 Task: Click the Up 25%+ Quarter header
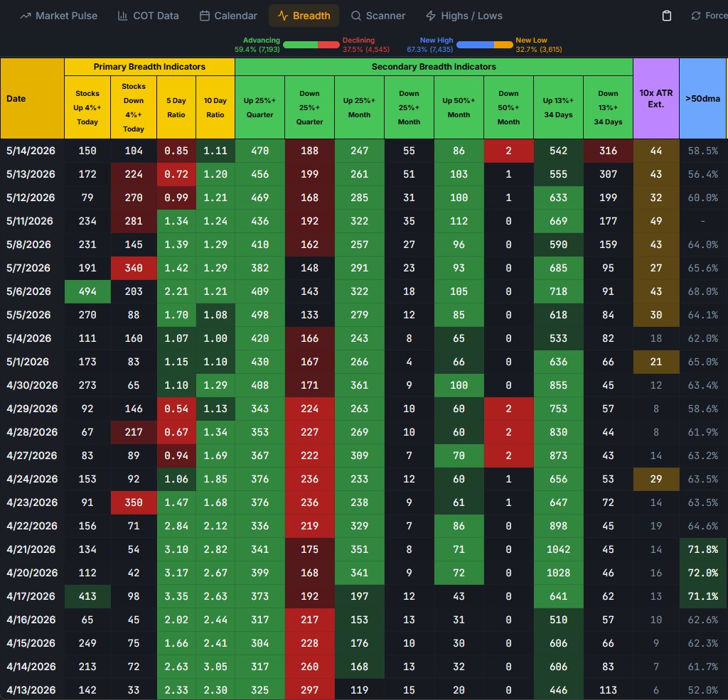point(259,107)
